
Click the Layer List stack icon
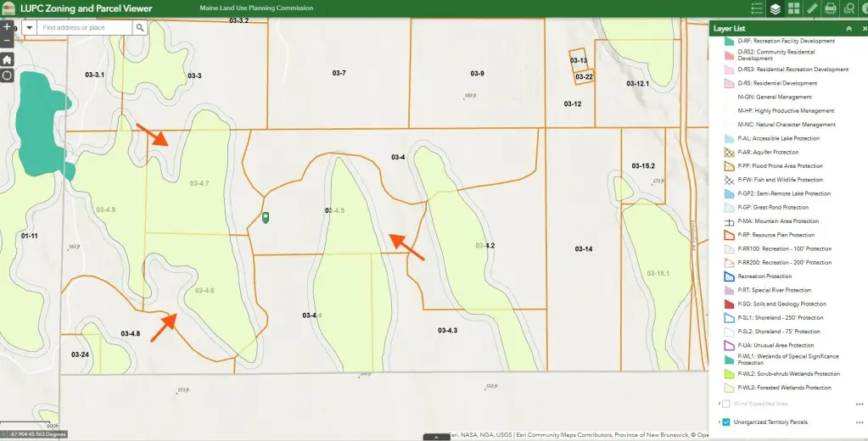point(776,8)
